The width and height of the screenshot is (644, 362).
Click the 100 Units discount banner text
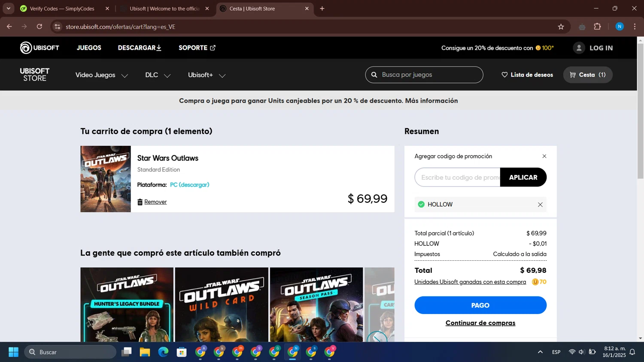click(x=498, y=48)
